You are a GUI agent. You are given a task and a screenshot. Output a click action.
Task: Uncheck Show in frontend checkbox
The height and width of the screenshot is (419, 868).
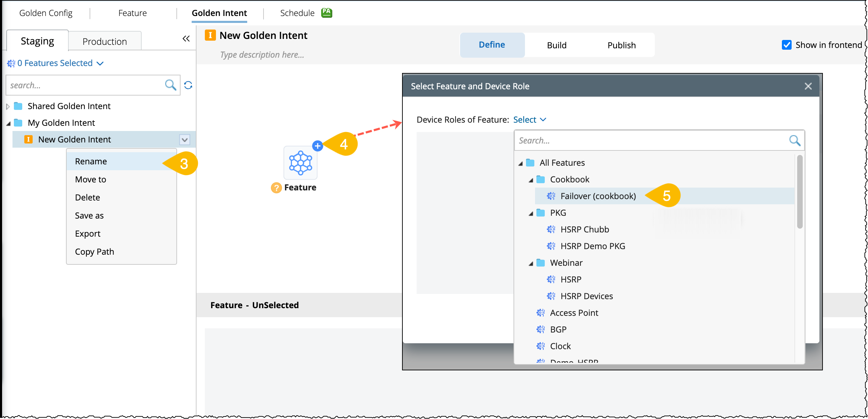(x=786, y=45)
